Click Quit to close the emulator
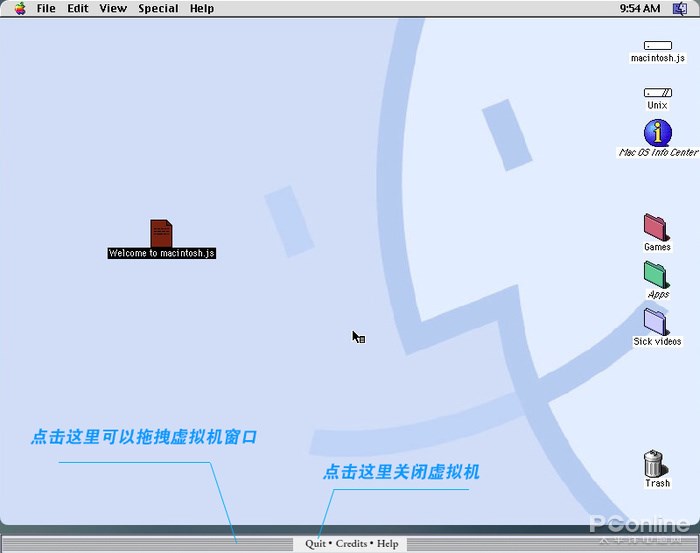Image resolution: width=700 pixels, height=553 pixels. tap(315, 544)
